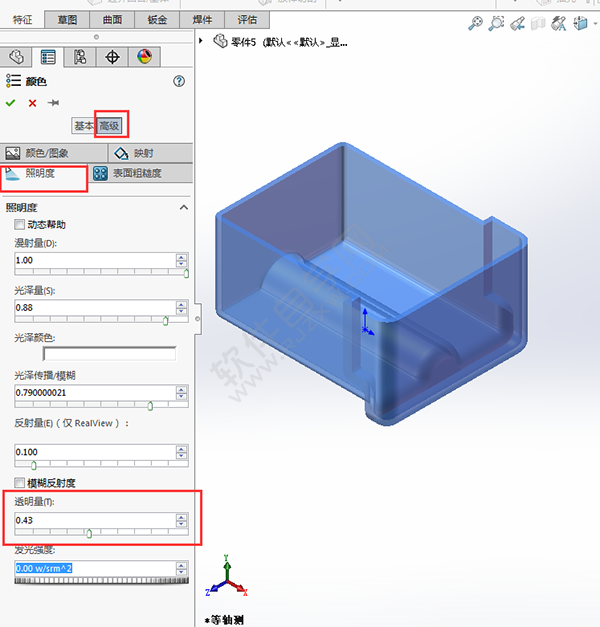Open the 颜色/图象 tab
Viewport: 600px width, 627px height.
54,153
